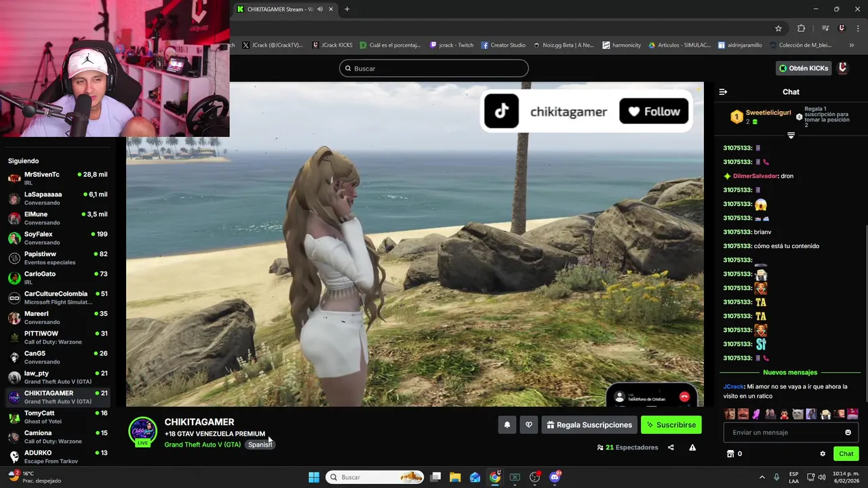Open ElMune channel in sidebar
This screenshot has height=488, width=868.
58,218
